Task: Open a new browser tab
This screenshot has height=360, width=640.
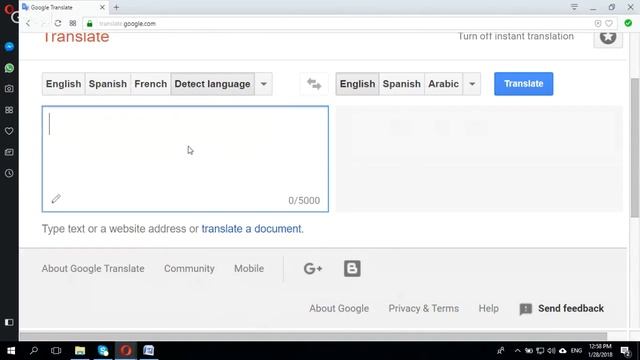Action: pyautogui.click(x=116, y=7)
